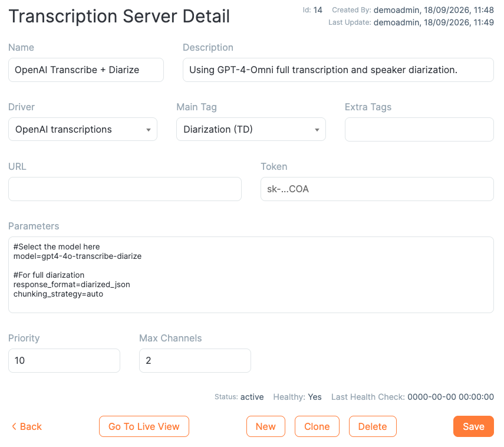Click the Healthy value Yes
The width and height of the screenshot is (504, 447).
[x=315, y=397]
